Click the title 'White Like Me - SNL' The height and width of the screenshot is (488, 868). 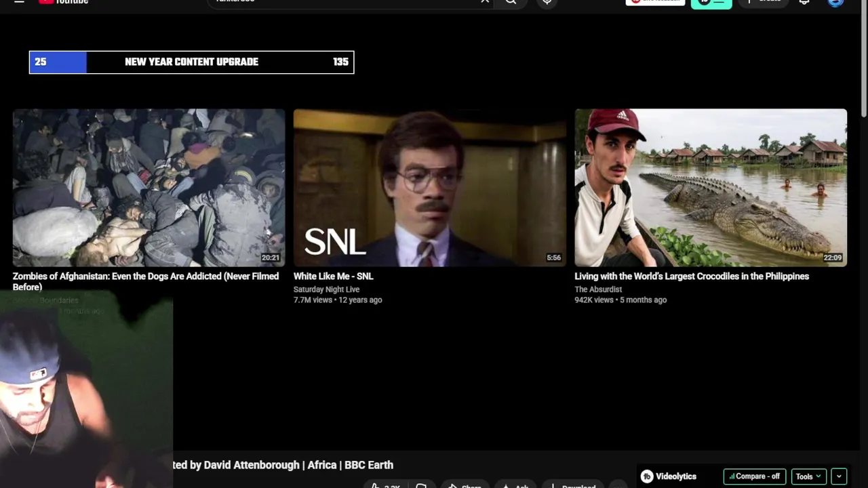coord(333,277)
